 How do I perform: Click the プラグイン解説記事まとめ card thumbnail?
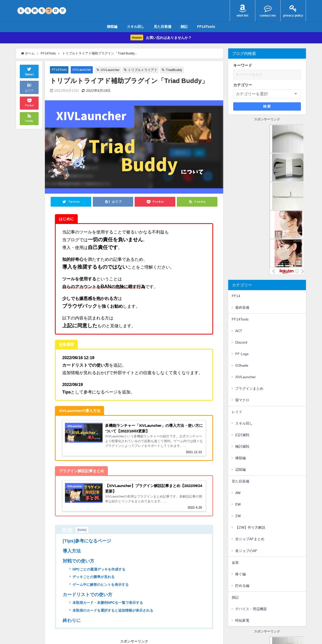coord(84,493)
